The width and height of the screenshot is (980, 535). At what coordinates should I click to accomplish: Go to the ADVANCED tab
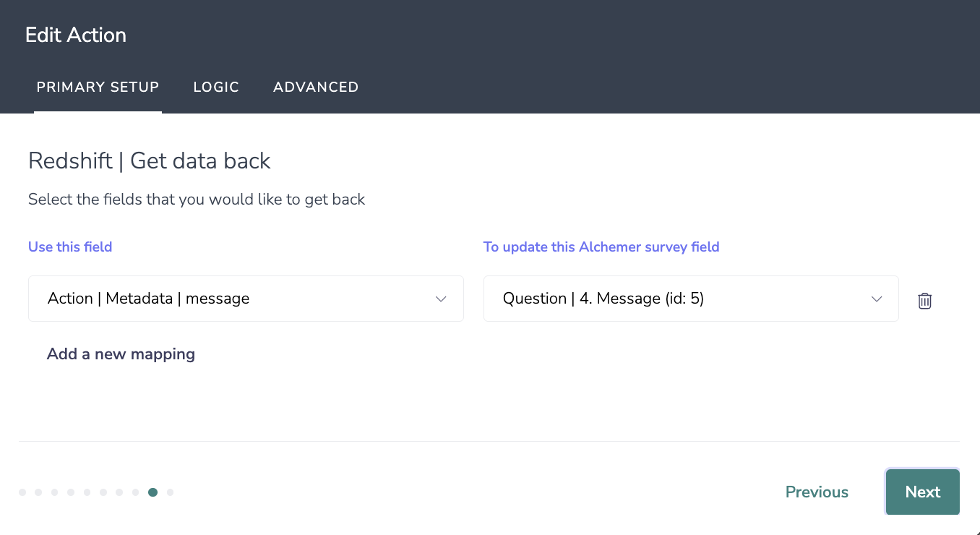[316, 87]
